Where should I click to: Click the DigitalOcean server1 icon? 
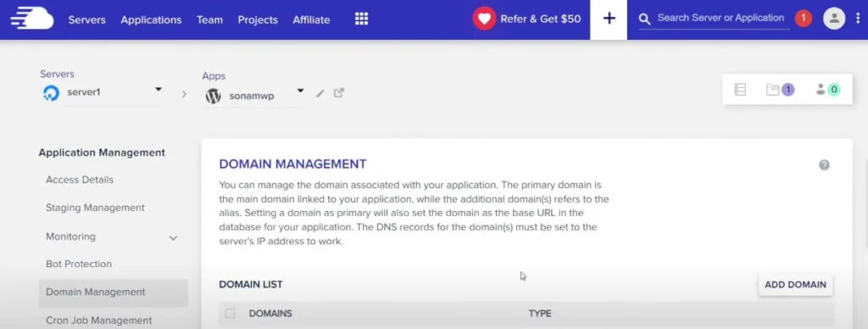(51, 93)
